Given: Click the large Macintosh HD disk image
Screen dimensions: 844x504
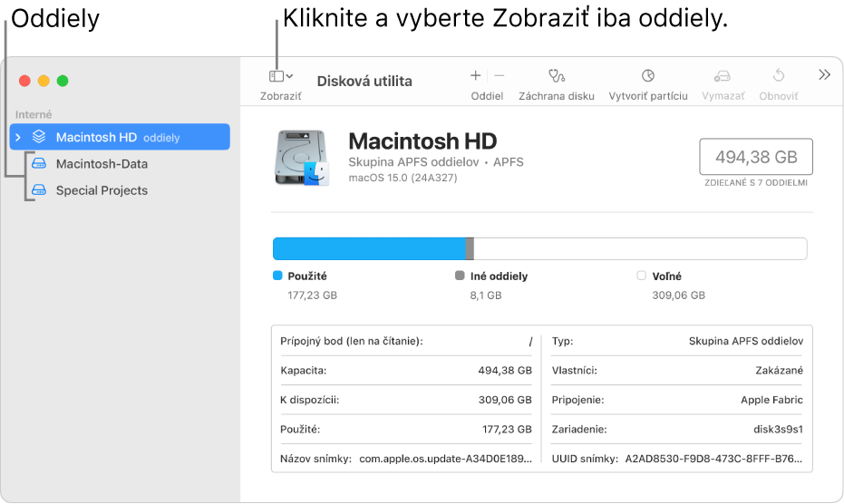Looking at the screenshot, I should [302, 158].
